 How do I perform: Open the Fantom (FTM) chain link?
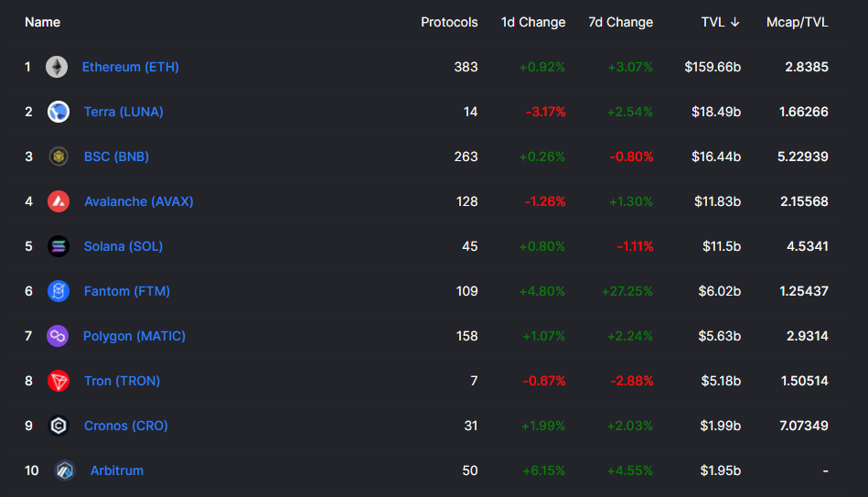click(x=127, y=291)
